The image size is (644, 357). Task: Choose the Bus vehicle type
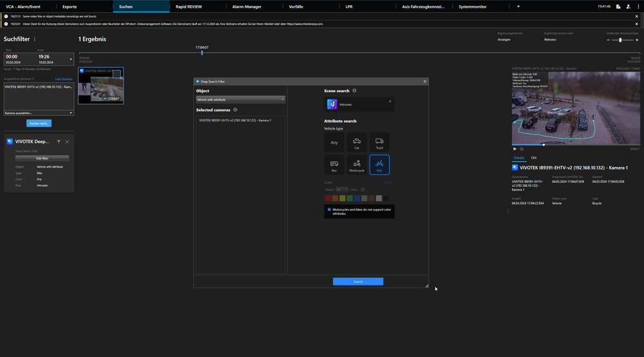[x=334, y=165]
